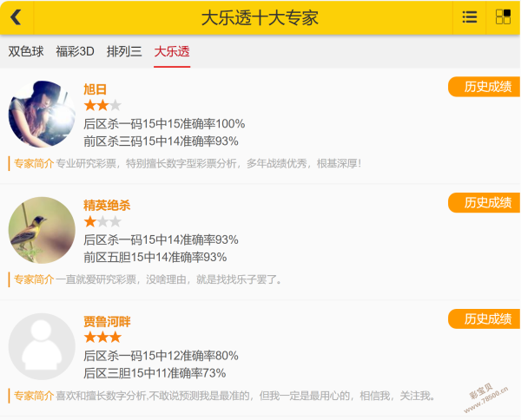
Task: View 历史成绩 for expert 贾鲁河畔
Action: point(485,318)
